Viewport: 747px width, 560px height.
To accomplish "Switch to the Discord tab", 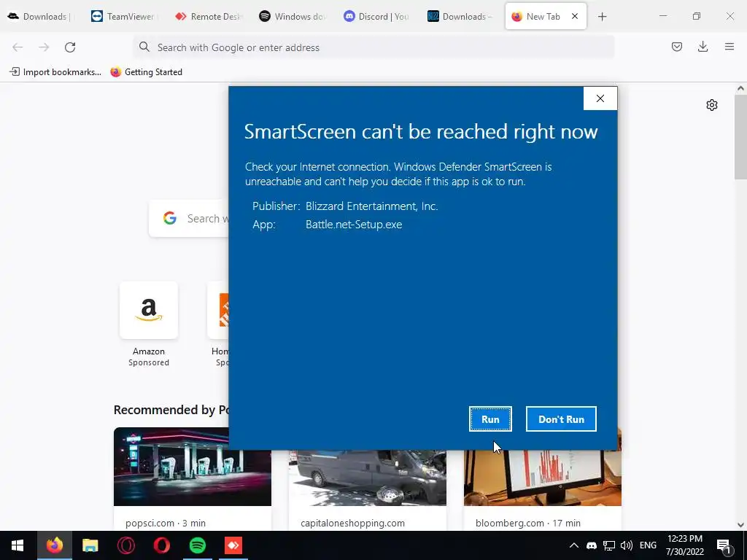I will pyautogui.click(x=376, y=17).
